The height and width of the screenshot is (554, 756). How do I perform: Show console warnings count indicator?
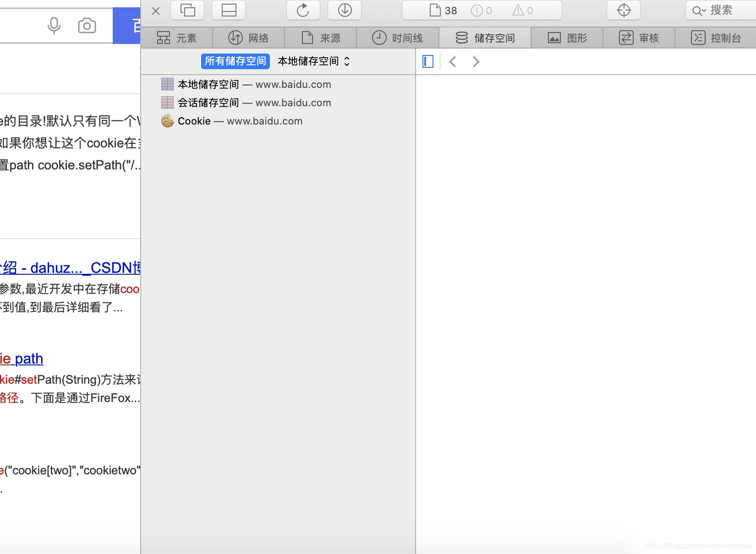[523, 11]
